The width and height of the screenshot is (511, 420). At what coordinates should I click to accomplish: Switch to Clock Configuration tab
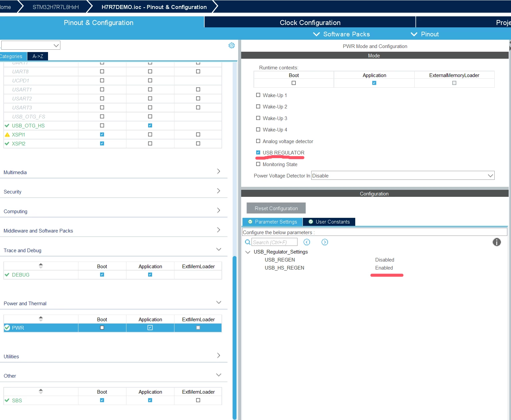(310, 22)
